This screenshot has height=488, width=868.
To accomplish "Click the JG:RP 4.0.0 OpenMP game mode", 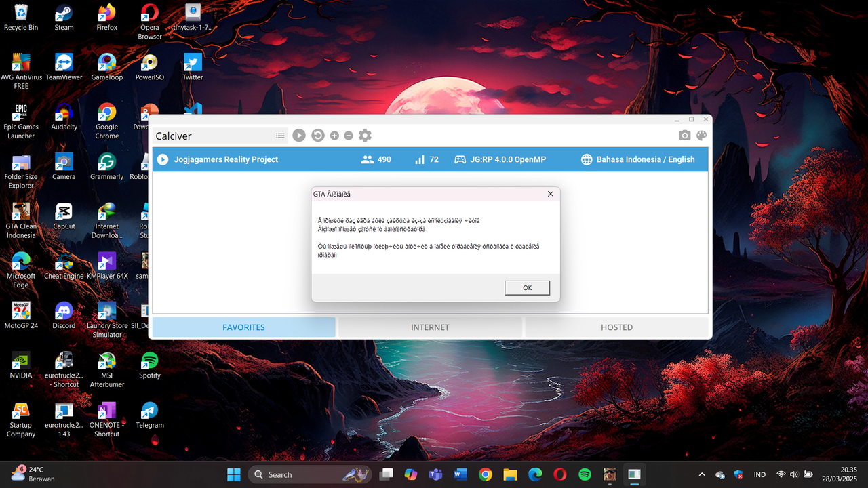I will point(508,159).
